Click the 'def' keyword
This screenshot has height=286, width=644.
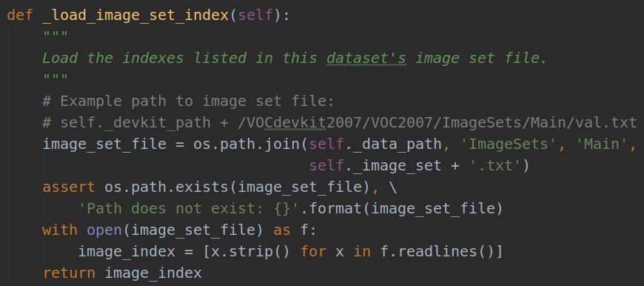point(20,16)
